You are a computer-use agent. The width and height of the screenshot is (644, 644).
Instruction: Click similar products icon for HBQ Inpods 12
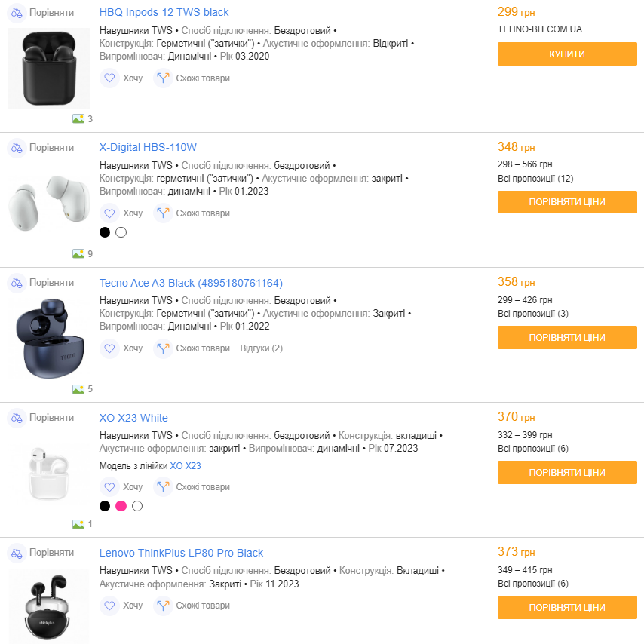[x=163, y=78]
